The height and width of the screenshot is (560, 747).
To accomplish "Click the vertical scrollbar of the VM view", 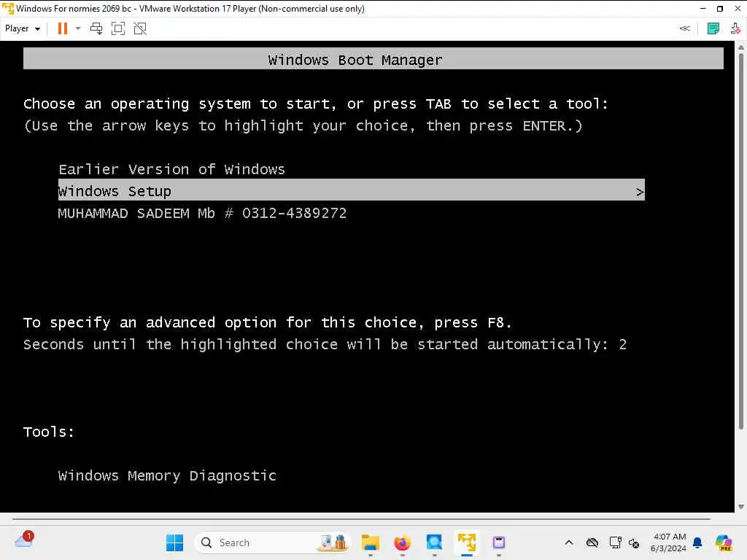I will (740, 241).
